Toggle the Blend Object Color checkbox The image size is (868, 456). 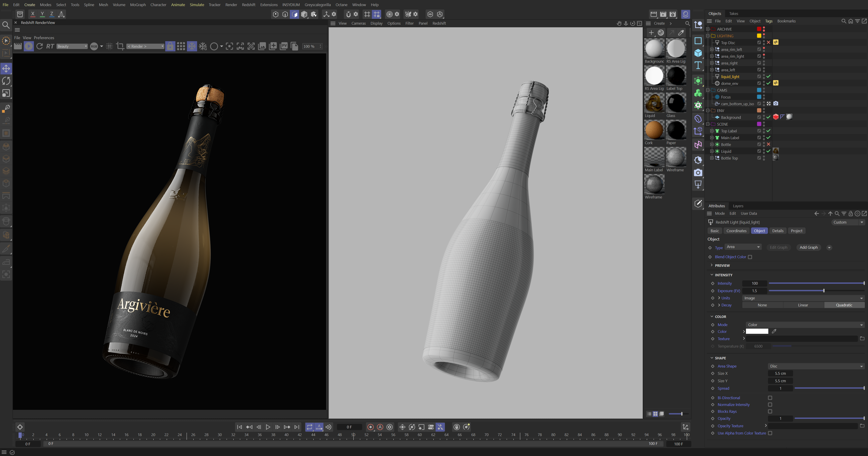(750, 257)
